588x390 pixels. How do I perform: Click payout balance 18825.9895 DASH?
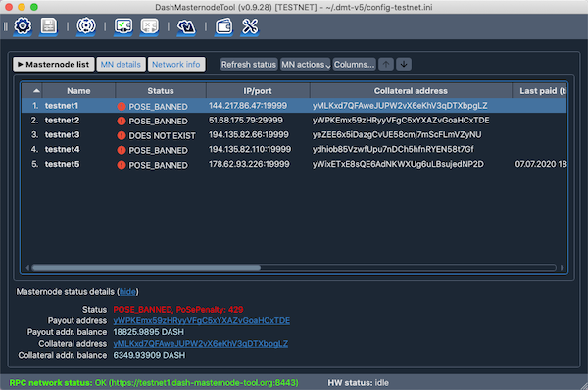[149, 332]
